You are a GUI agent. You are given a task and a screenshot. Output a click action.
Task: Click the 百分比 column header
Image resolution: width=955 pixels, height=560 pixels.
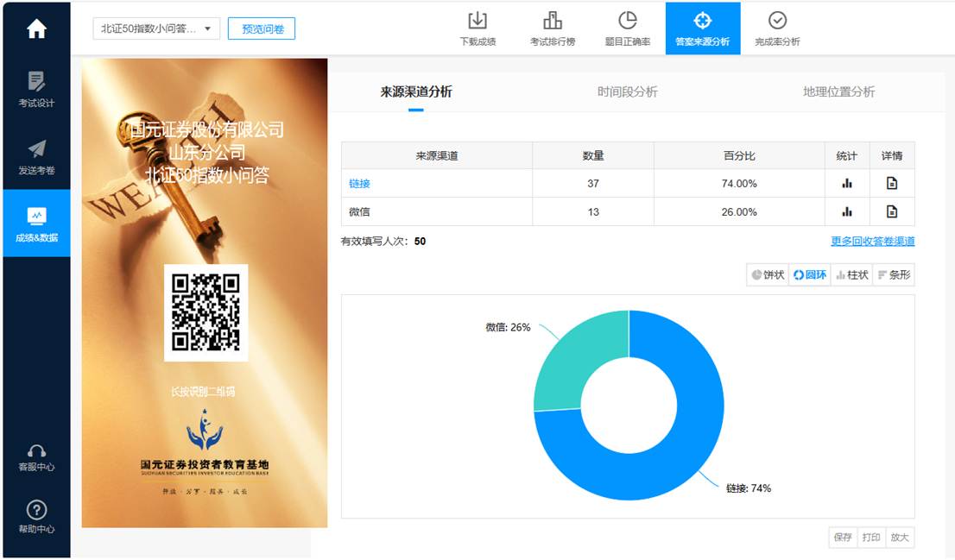739,156
